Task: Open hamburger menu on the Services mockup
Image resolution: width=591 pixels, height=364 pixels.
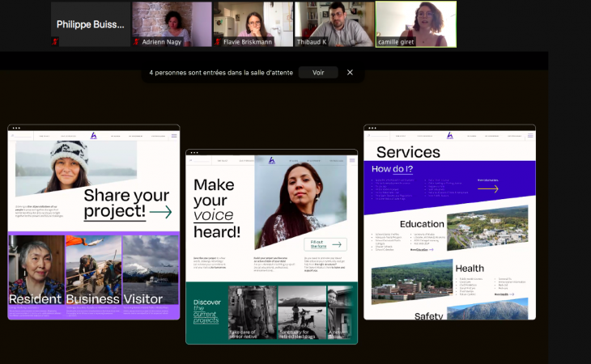Action: coord(529,136)
